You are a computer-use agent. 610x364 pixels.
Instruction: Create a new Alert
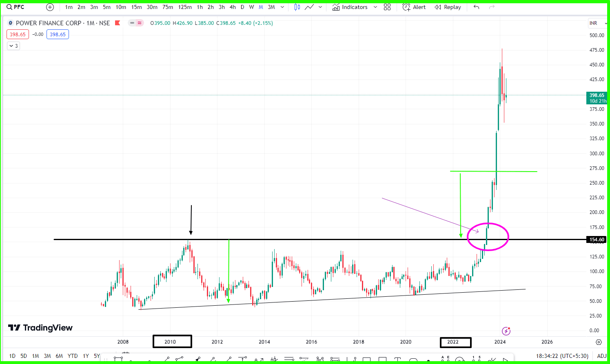(x=414, y=7)
